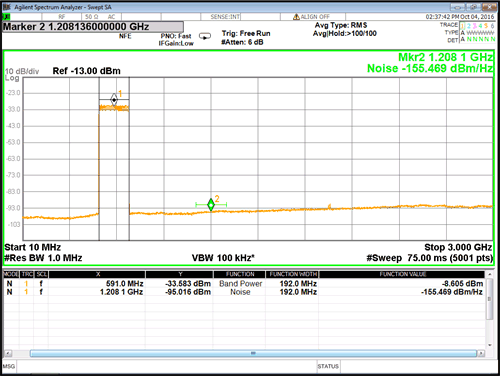Image resolution: width=500 pixels, height=376 pixels.
Task: Click the #Sweep 75.00 ms readout
Action: point(429,258)
